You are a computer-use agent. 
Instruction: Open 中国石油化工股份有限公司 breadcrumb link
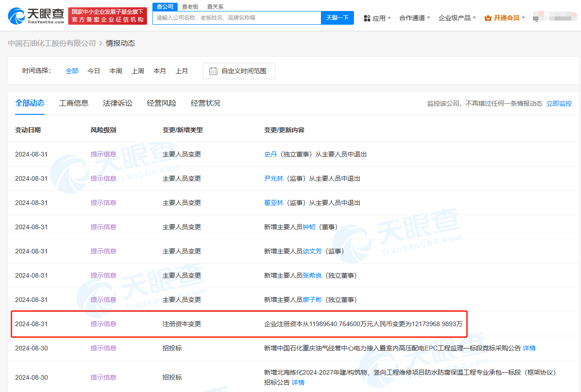coord(52,43)
